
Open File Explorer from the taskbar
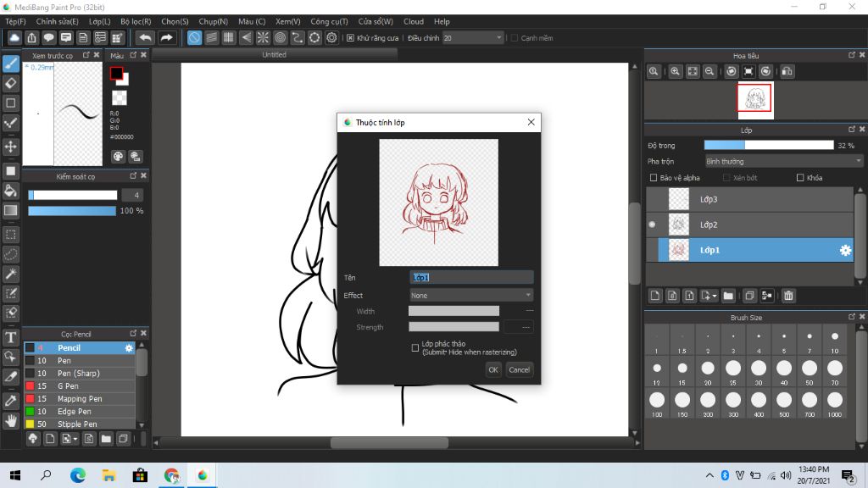point(109,475)
